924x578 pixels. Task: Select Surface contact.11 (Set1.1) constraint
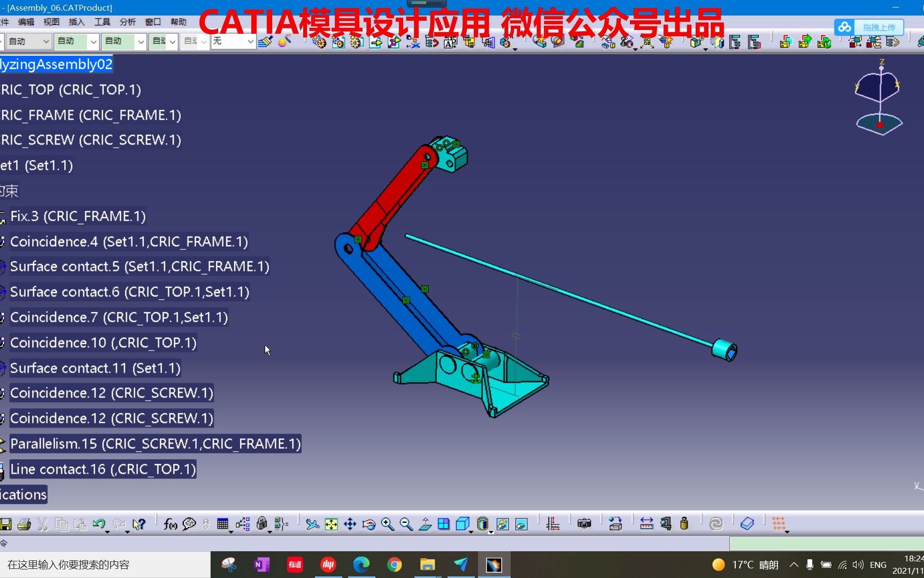pyautogui.click(x=95, y=368)
